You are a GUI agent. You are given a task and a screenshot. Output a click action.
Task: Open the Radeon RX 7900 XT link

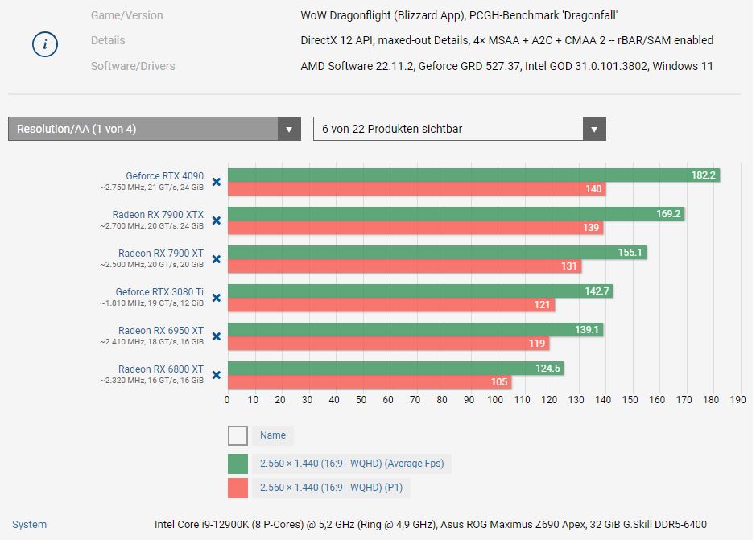[160, 254]
